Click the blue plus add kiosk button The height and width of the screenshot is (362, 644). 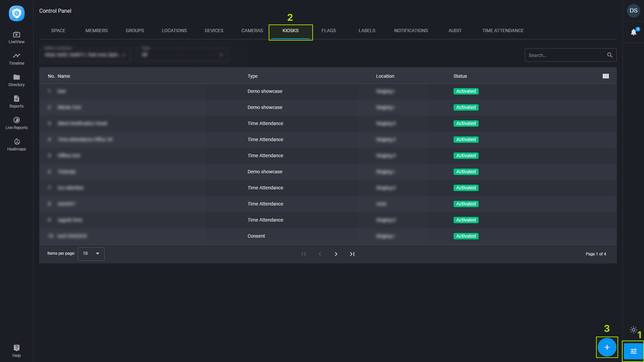pyautogui.click(x=607, y=347)
